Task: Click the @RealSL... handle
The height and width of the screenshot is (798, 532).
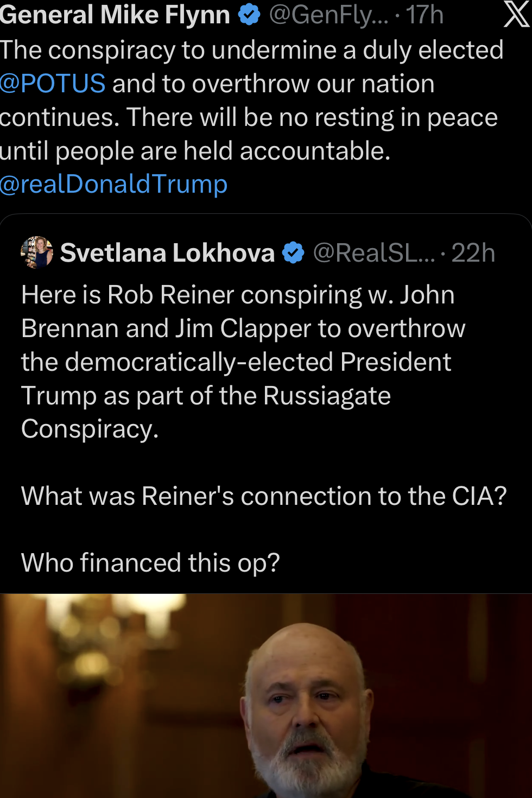Action: tap(374, 253)
